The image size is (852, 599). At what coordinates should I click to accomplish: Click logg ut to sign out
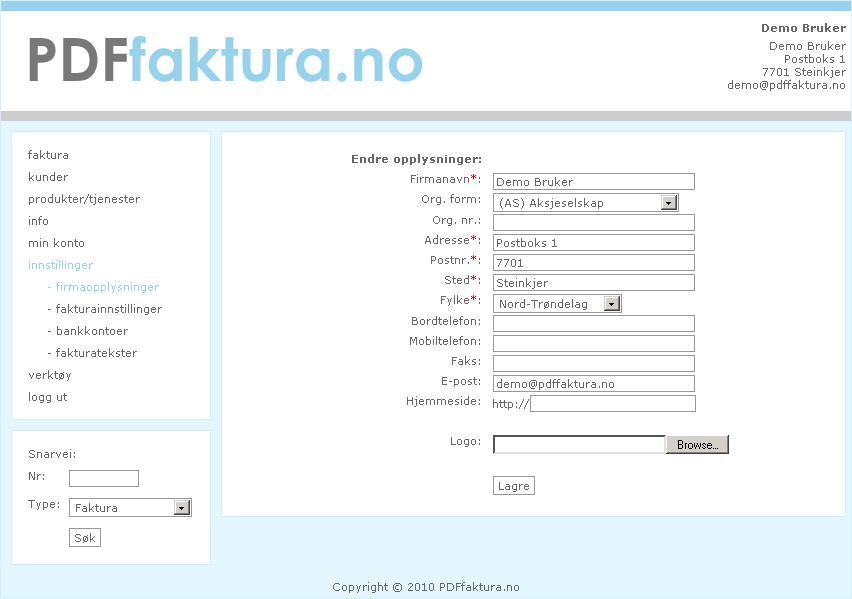47,397
